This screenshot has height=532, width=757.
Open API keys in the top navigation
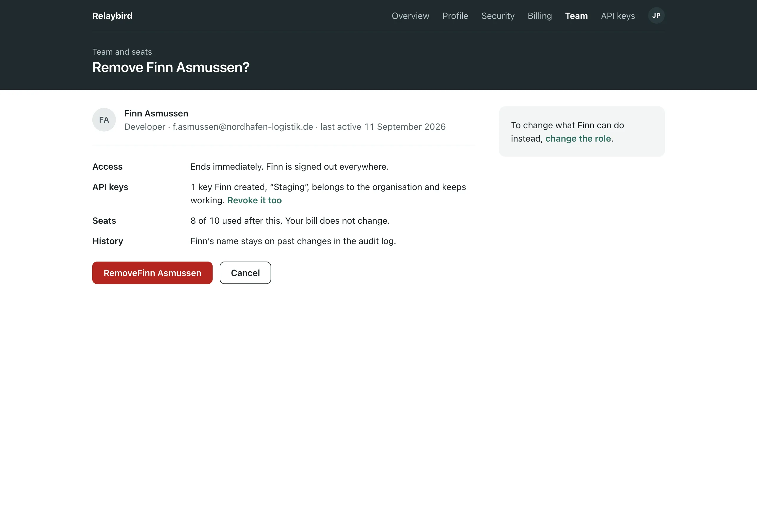(618, 16)
